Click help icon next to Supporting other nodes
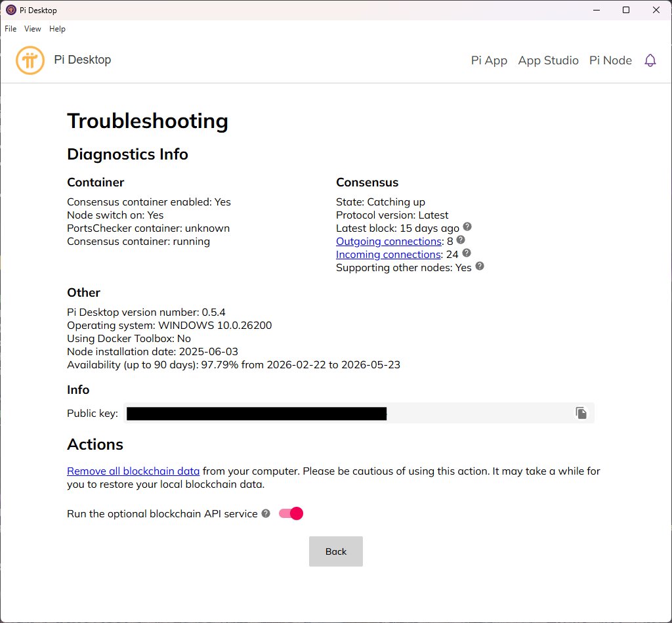The width and height of the screenshot is (672, 623). point(480,266)
